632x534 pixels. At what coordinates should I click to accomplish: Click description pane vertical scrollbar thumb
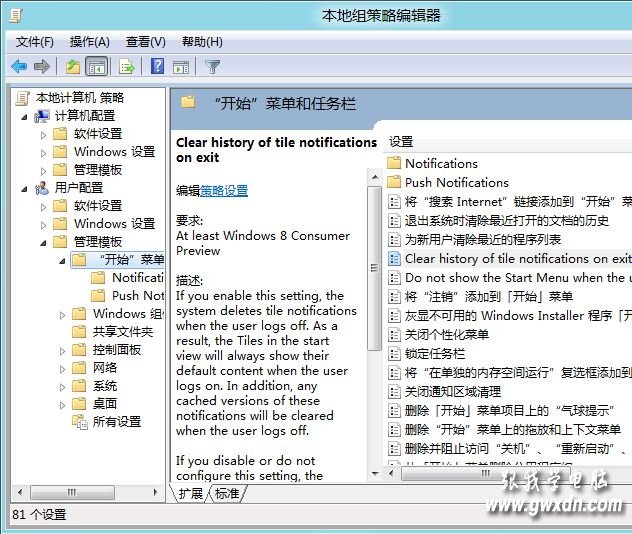pyautogui.click(x=375, y=268)
